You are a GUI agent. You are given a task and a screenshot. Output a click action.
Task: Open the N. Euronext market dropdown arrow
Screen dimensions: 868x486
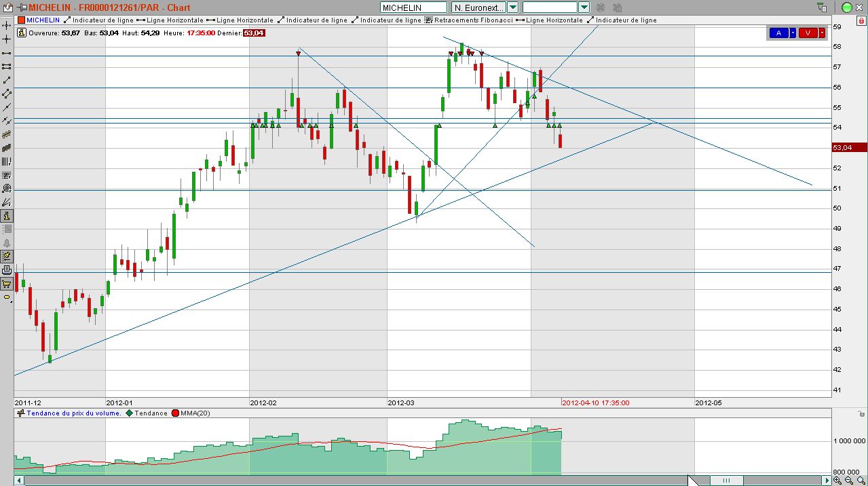[x=513, y=7]
